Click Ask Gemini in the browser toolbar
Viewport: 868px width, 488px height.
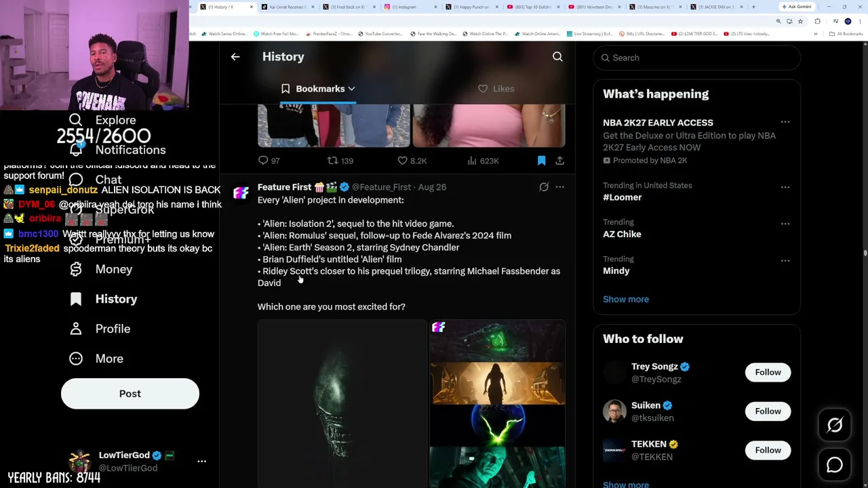pyautogui.click(x=797, y=7)
